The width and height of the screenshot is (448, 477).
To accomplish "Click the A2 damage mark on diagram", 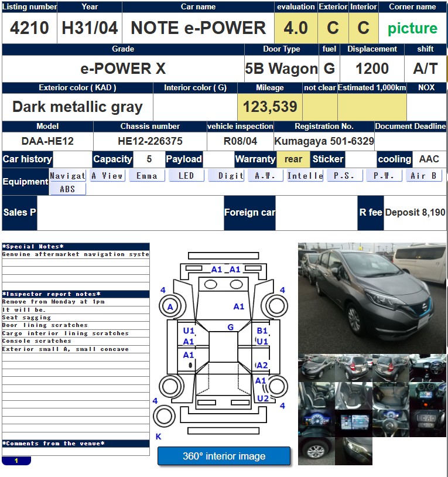I will coord(262,365).
